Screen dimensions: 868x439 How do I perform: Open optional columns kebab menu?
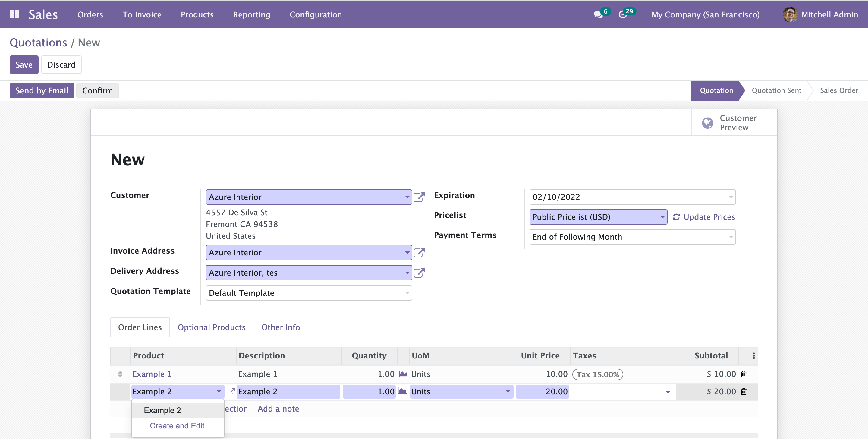click(x=753, y=356)
